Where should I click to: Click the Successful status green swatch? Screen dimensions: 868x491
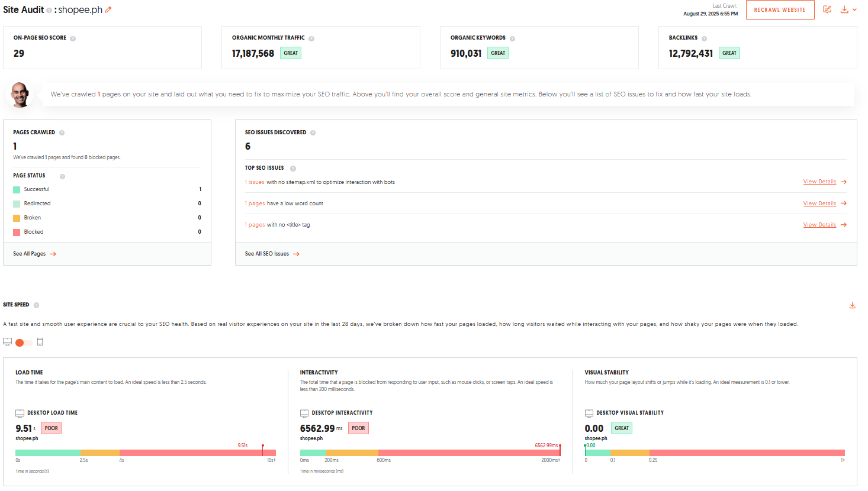[x=17, y=190]
